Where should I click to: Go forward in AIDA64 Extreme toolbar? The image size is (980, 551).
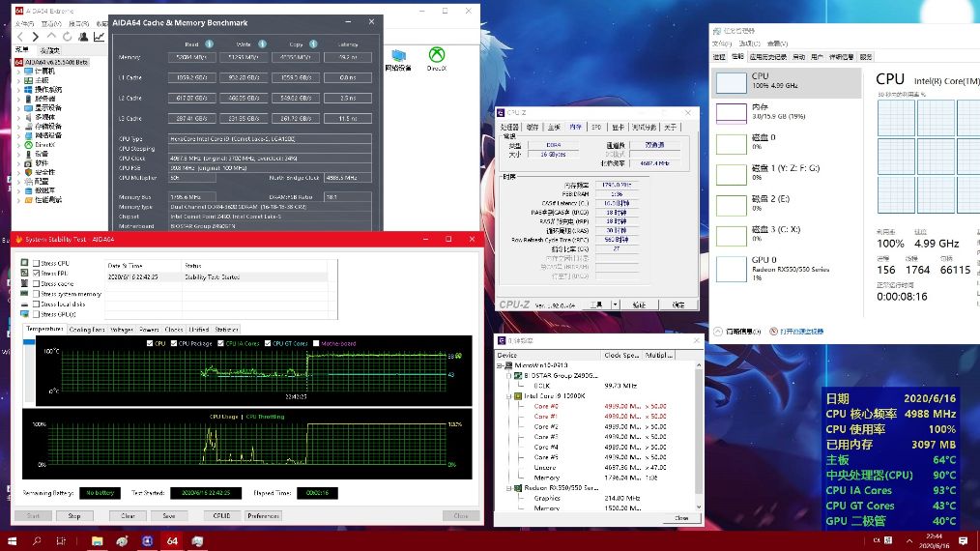[35, 37]
